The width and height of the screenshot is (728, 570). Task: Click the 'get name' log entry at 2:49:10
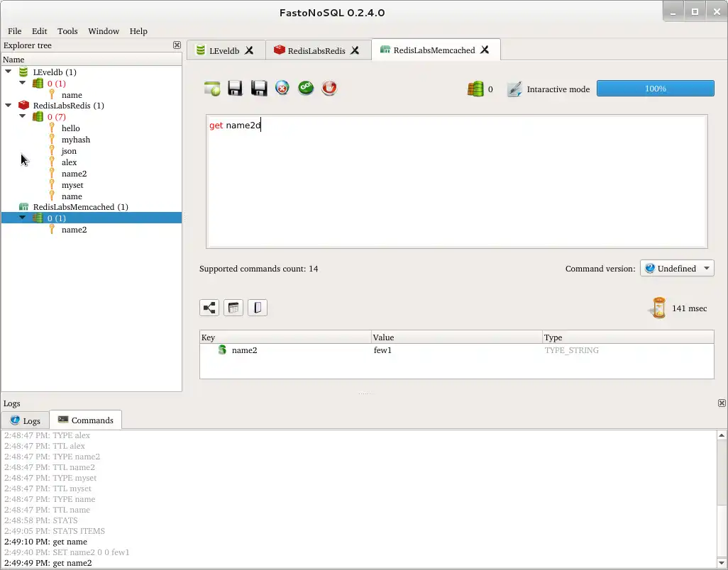click(x=45, y=541)
